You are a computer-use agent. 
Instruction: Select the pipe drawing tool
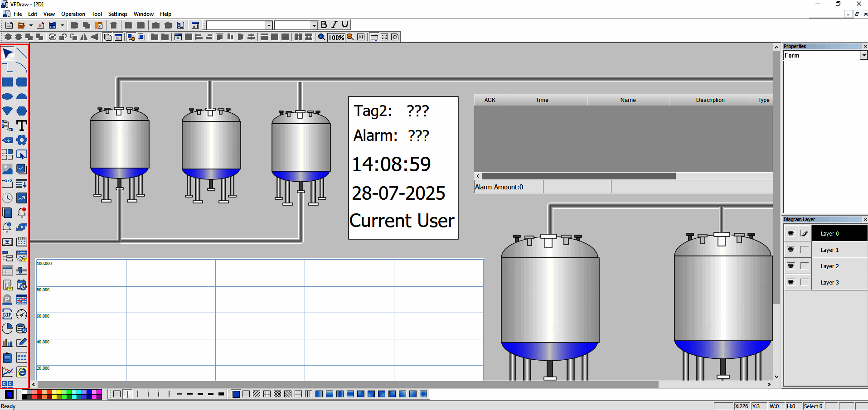tap(7, 125)
